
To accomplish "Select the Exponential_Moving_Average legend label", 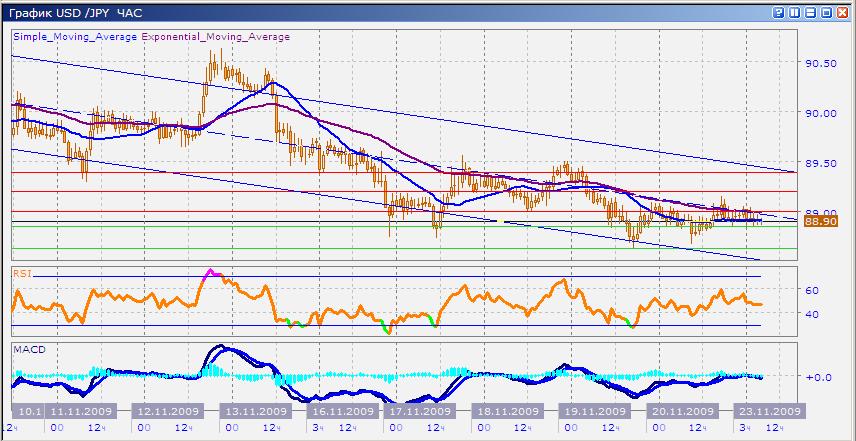I will (216, 37).
